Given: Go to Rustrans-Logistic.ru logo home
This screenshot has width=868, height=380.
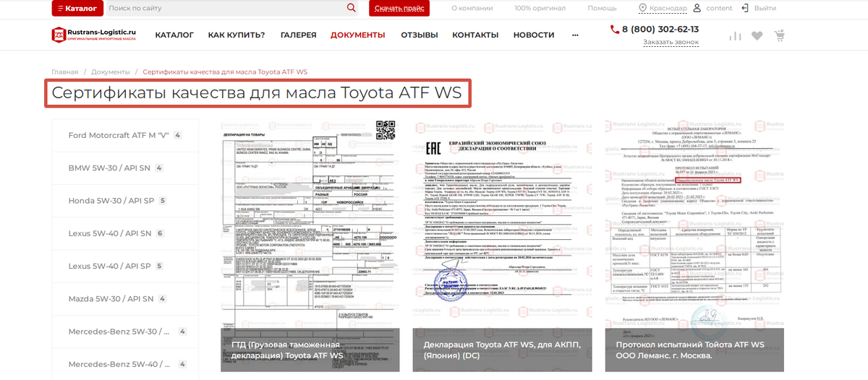Looking at the screenshot, I should [94, 35].
